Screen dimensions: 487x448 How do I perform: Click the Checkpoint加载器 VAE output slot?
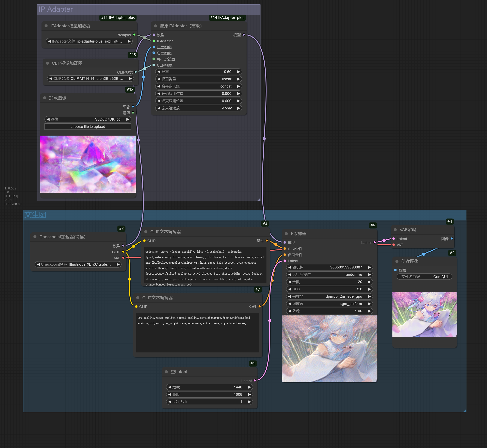tap(123, 258)
